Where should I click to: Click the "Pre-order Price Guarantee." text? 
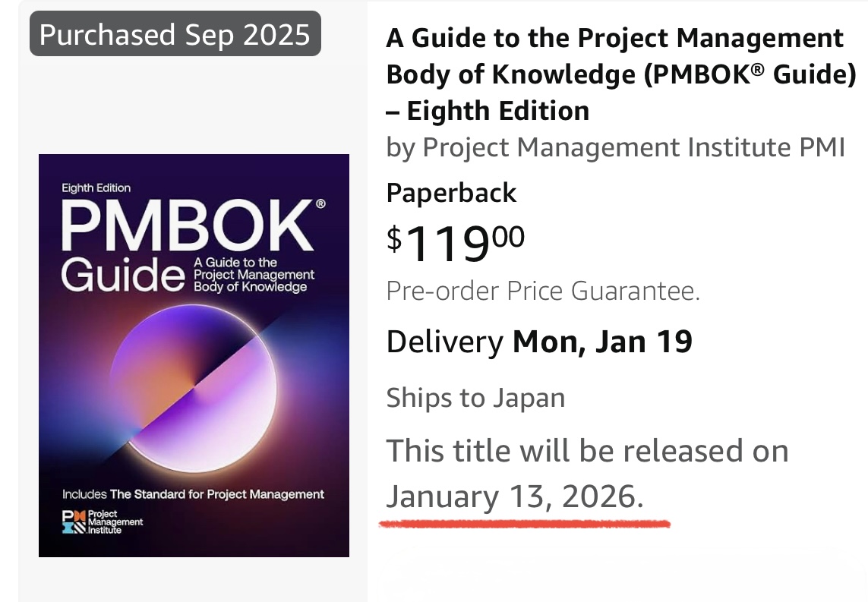(543, 291)
